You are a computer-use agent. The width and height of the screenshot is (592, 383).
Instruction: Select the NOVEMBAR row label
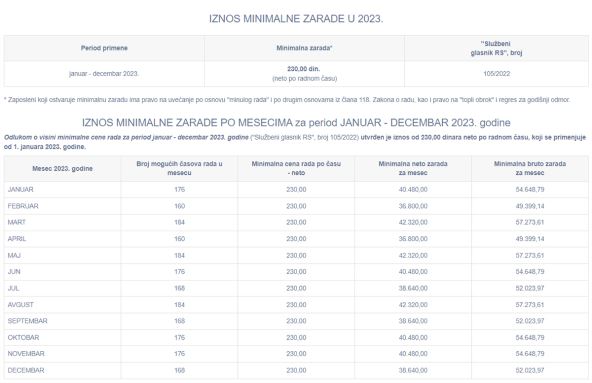(26, 354)
